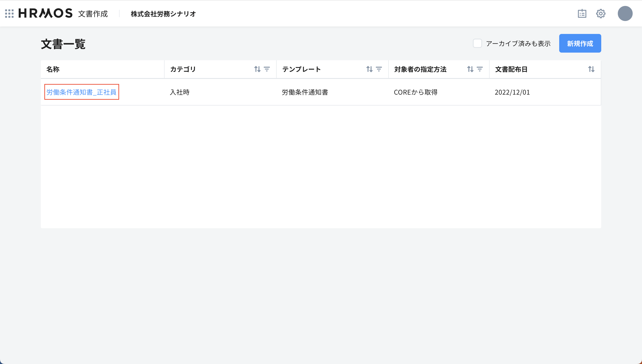Sort the 文書配布日 column
The image size is (642, 364).
[x=591, y=69]
